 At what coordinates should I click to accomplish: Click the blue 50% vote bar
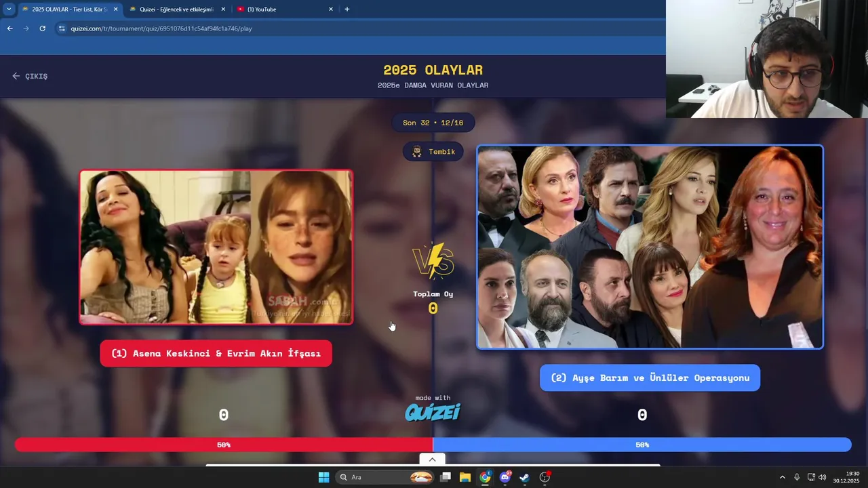pos(642,445)
